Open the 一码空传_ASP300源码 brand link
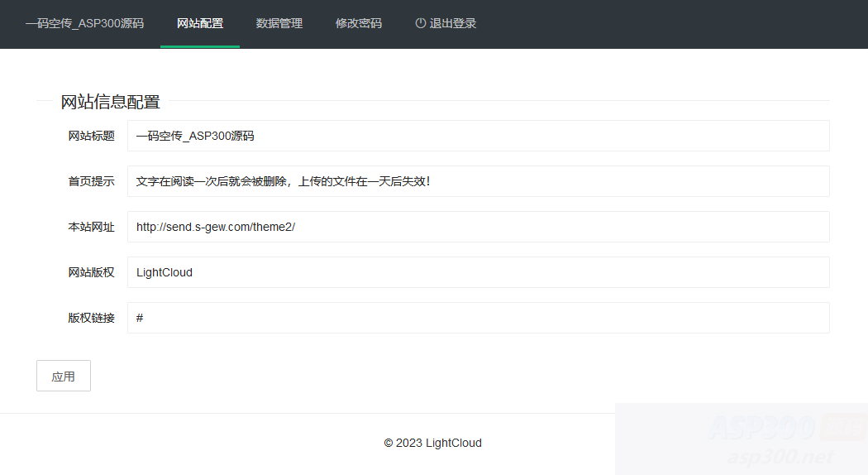The height and width of the screenshot is (475, 868). [84, 23]
